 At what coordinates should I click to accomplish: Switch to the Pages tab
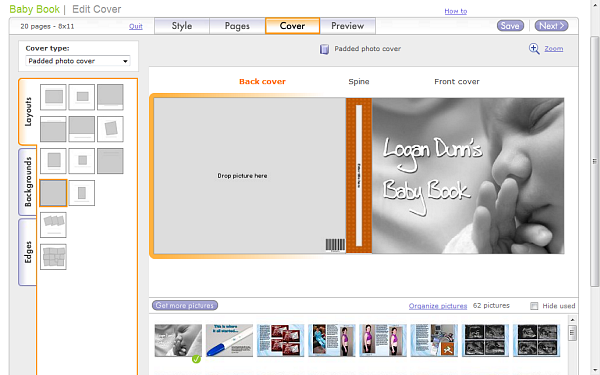coord(237,26)
